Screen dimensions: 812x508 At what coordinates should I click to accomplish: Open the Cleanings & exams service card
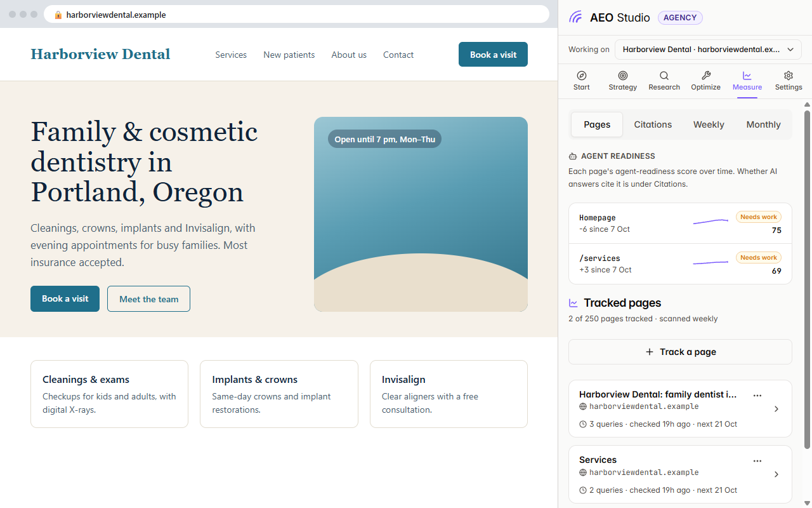coord(109,394)
